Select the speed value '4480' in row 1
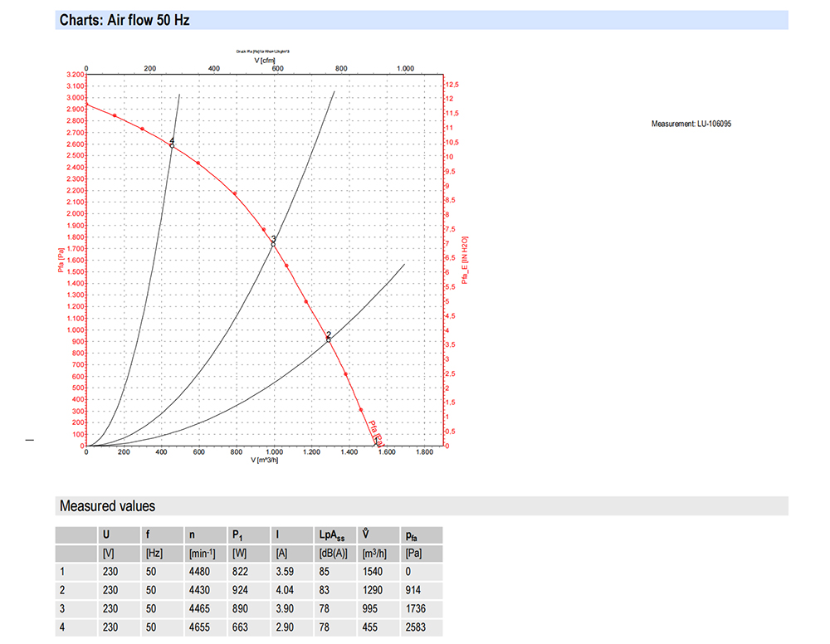830x644 pixels. point(199,572)
